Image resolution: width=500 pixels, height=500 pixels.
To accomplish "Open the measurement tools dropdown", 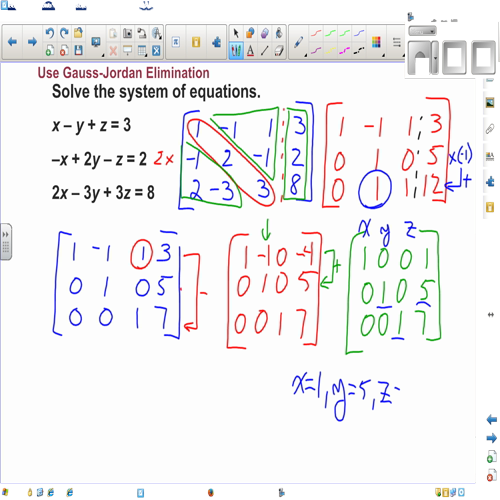I will click(x=156, y=33).
